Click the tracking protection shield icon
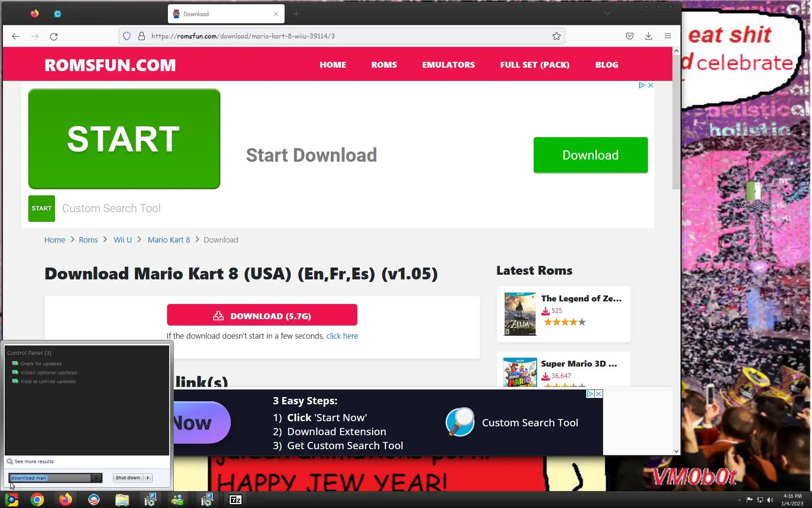This screenshot has width=812, height=508. (x=127, y=36)
